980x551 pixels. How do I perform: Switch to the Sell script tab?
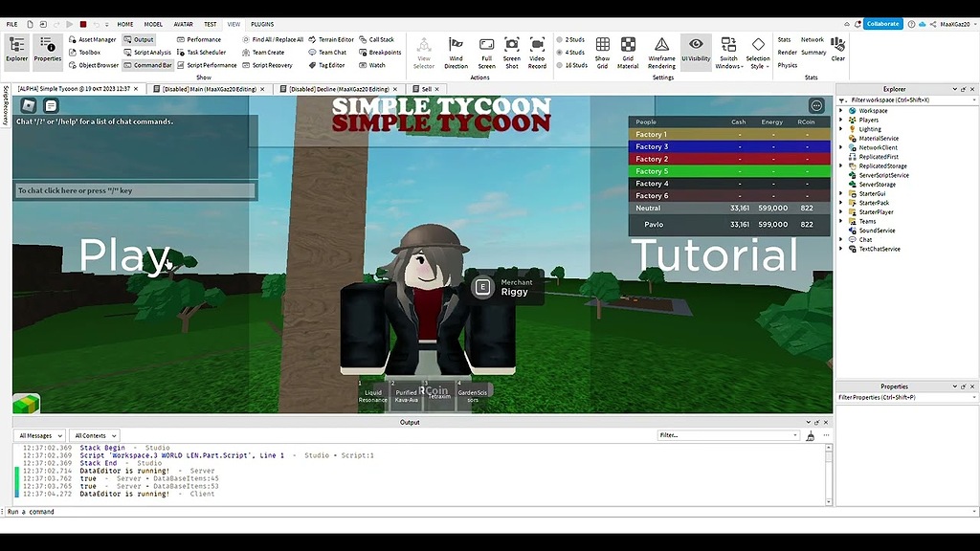(x=425, y=88)
